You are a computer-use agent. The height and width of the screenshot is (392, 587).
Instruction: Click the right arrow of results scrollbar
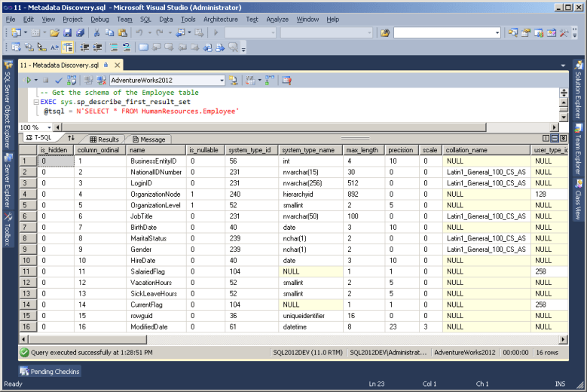[564, 339]
